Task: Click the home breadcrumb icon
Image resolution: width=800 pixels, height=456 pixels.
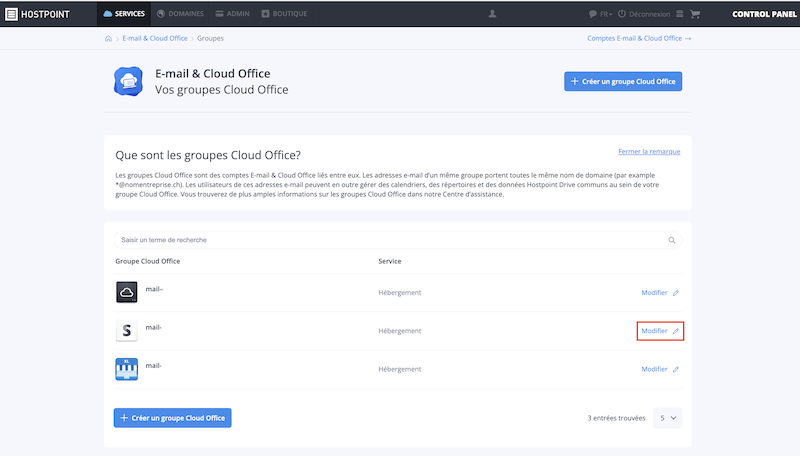Action: tap(108, 38)
